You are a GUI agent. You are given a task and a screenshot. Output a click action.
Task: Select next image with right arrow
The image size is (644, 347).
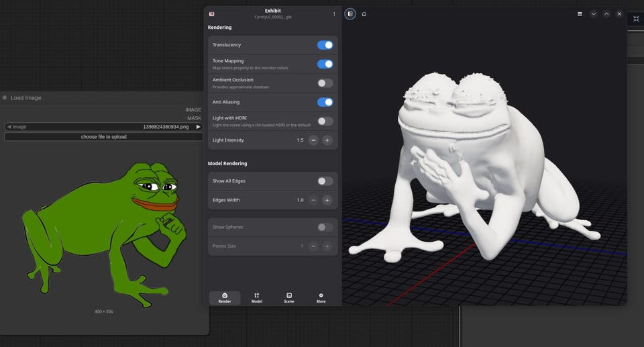(198, 126)
